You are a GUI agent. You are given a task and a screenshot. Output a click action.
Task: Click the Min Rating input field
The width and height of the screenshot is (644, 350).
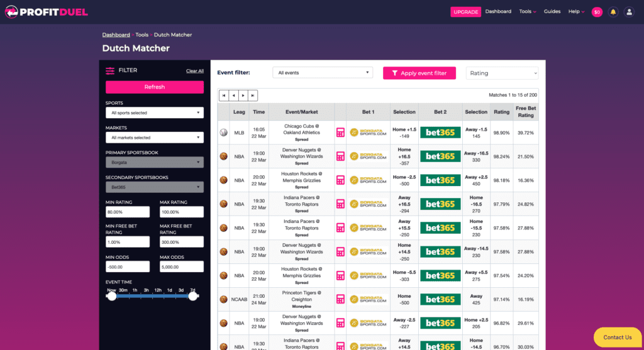[128, 212]
